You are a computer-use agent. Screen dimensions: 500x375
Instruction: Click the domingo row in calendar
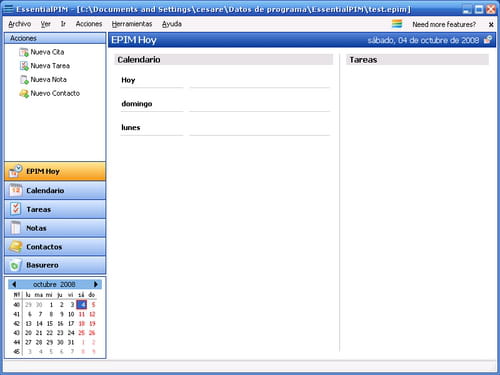[x=225, y=104]
